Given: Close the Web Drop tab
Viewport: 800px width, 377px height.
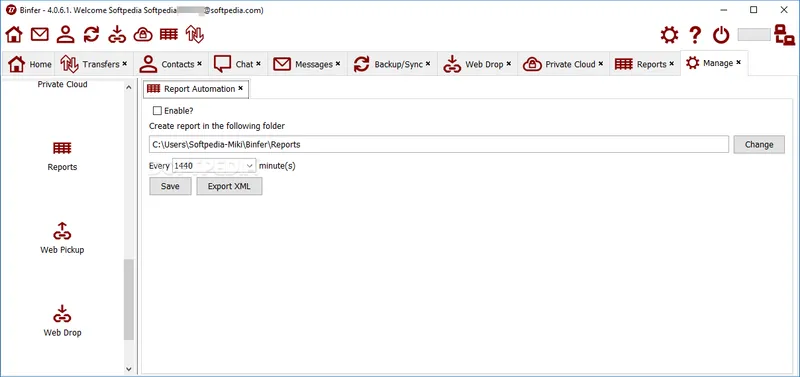Looking at the screenshot, I should click(x=509, y=64).
